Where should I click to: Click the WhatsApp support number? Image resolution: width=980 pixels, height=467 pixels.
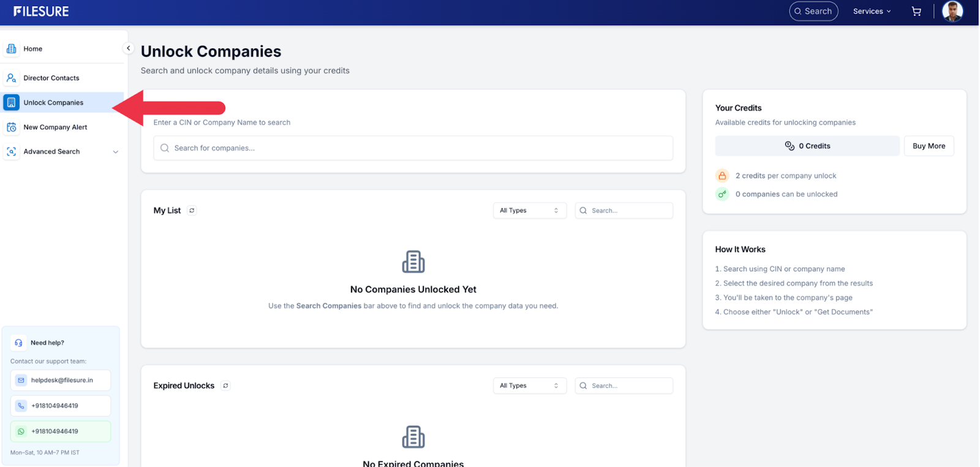coord(61,431)
